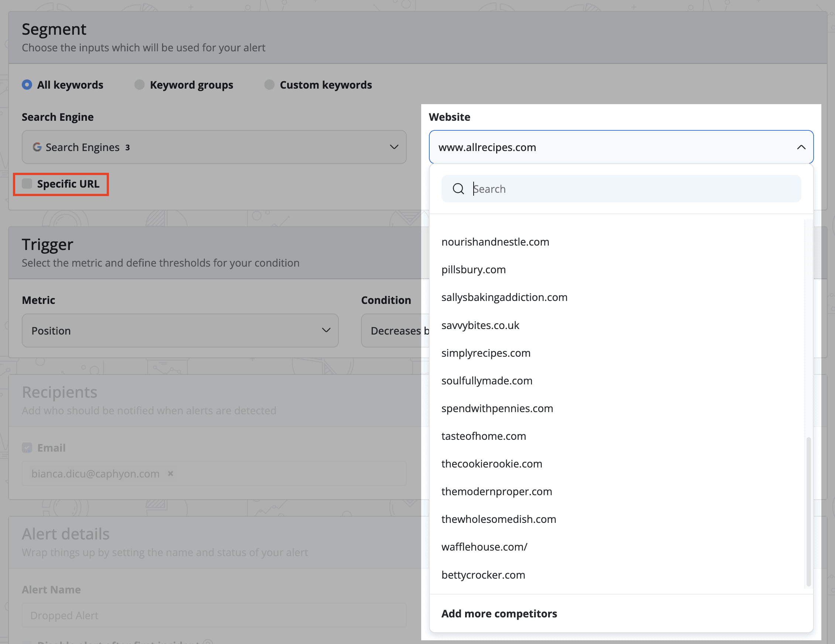Viewport: 835px width, 644px height.
Task: Open the Decreases by condition dropdown
Action: pos(395,330)
